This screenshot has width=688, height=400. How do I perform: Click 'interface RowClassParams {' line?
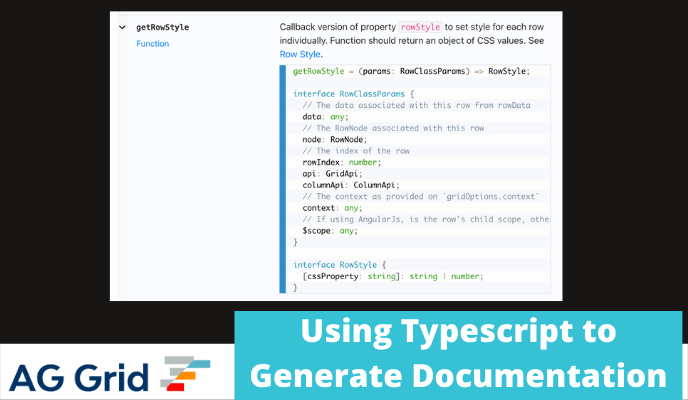pyautogui.click(x=354, y=94)
